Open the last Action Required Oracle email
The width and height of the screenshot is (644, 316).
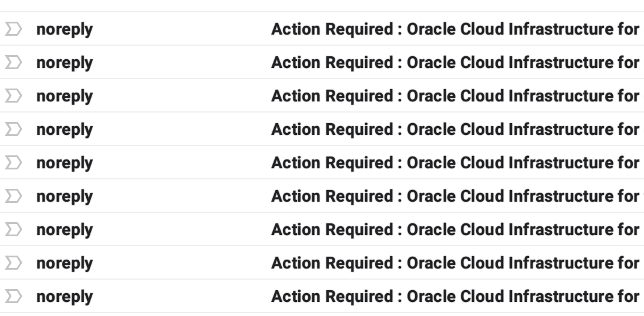455,296
